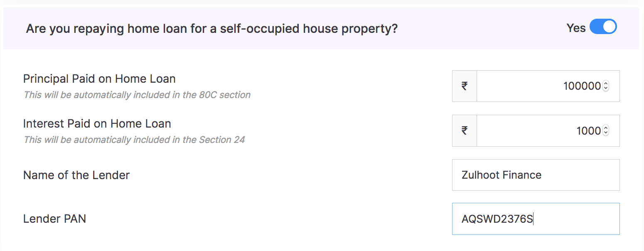This screenshot has height=251, width=644.
Task: Click the stepper arrows on the 1000 field
Action: [606, 130]
